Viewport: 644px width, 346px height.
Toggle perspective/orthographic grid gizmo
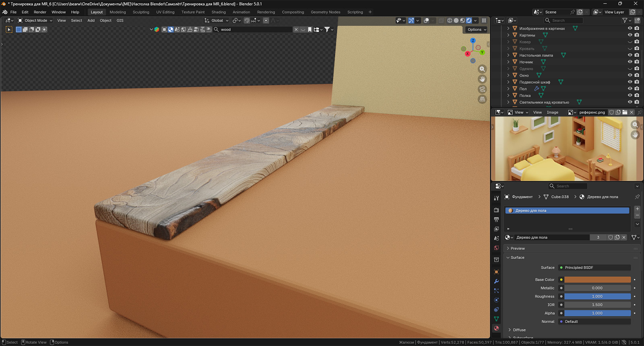482,99
